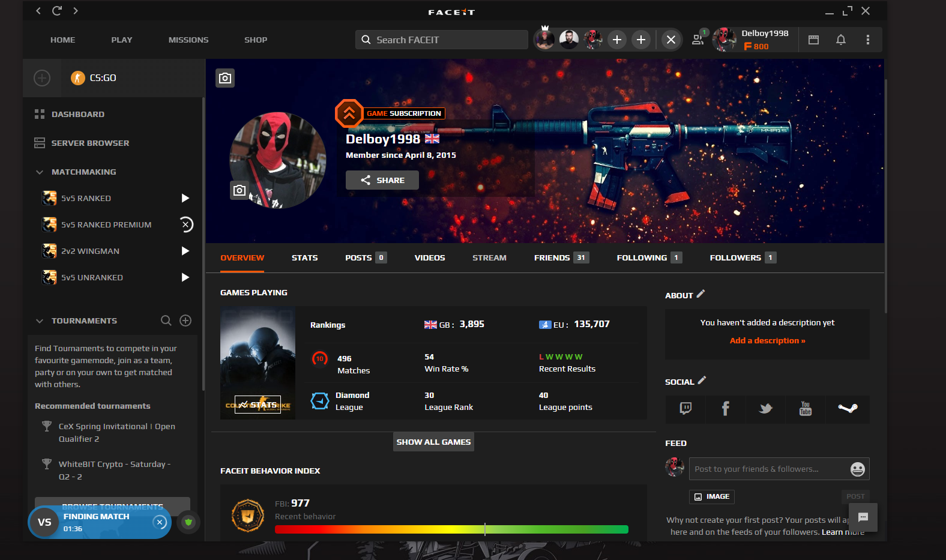Open the inventory box icon
This screenshot has width=946, height=560.
tap(813, 40)
